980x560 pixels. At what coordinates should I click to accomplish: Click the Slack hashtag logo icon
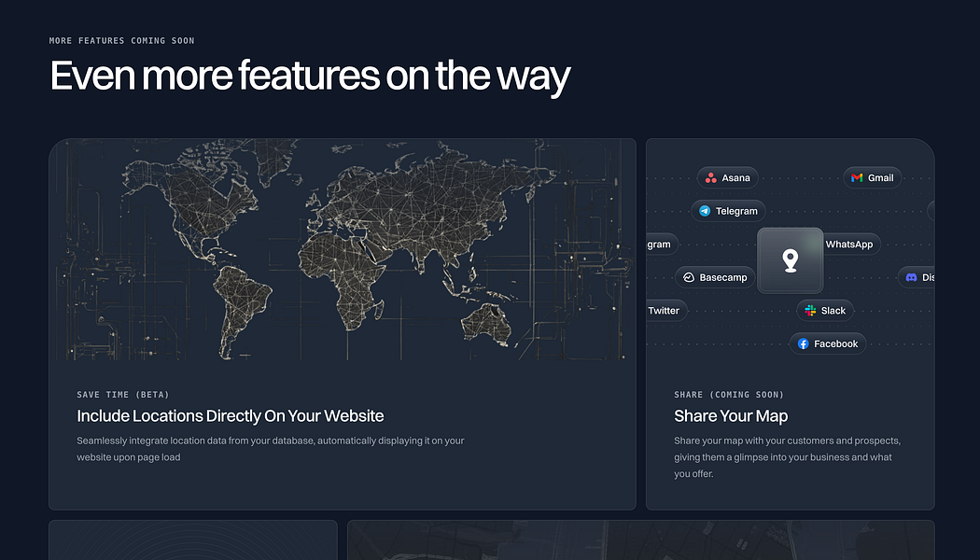(x=811, y=311)
